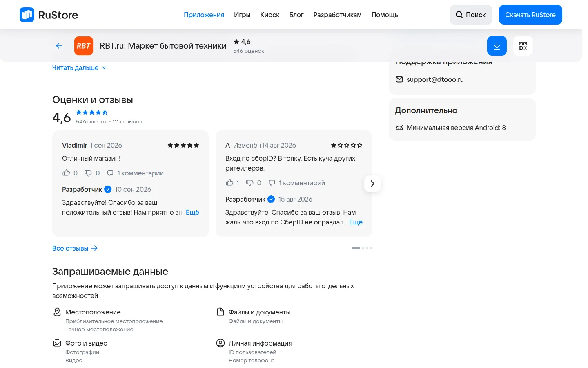The image size is (588, 368).
Task: Click the Поиск search button
Action: click(x=471, y=15)
